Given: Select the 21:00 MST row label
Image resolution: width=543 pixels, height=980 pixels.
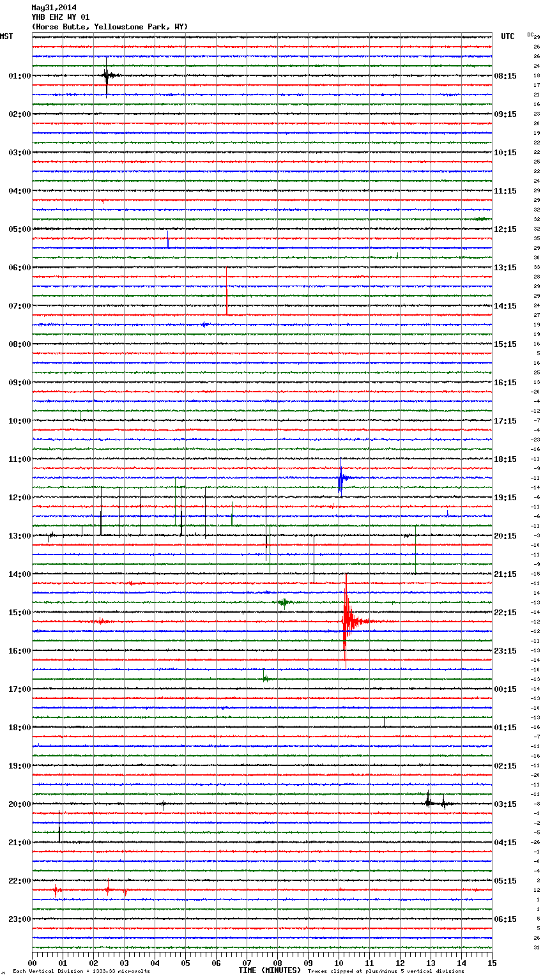Looking at the screenshot, I should 20,843.
